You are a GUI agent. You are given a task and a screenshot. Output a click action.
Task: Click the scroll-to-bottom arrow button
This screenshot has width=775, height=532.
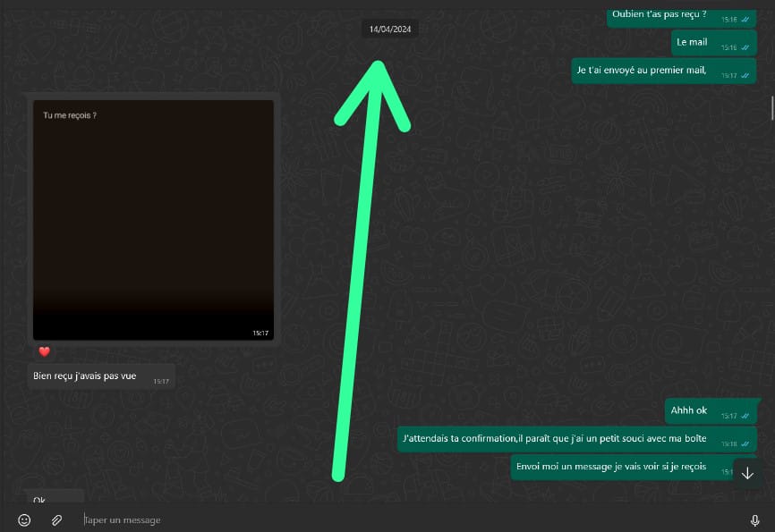pos(747,473)
